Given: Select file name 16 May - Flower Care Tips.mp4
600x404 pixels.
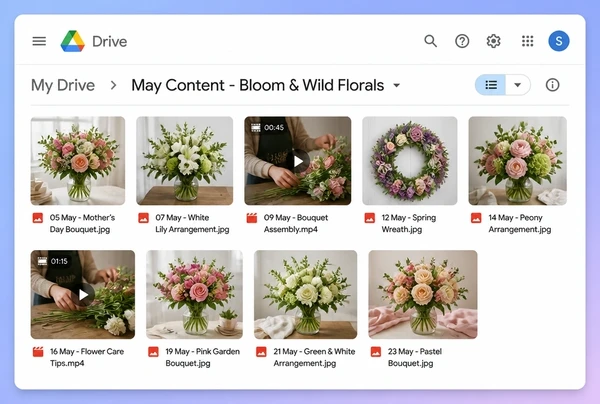Looking at the screenshot, I should click(x=87, y=357).
